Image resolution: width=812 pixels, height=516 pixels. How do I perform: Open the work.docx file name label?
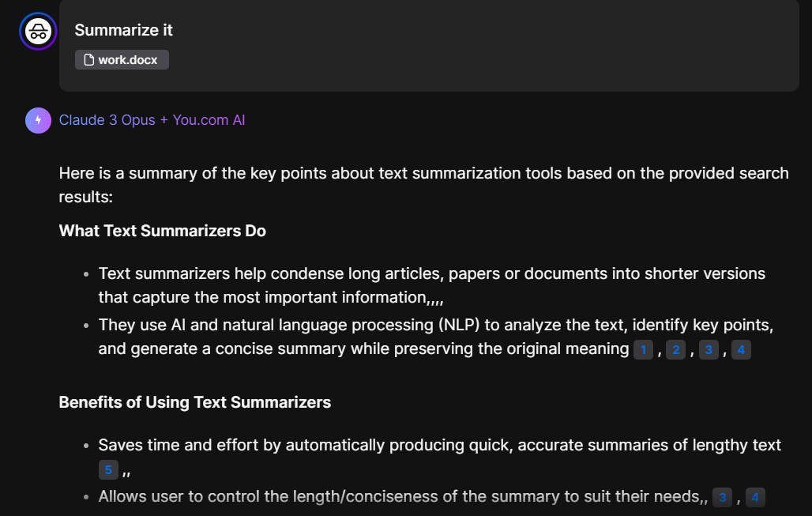pyautogui.click(x=127, y=60)
